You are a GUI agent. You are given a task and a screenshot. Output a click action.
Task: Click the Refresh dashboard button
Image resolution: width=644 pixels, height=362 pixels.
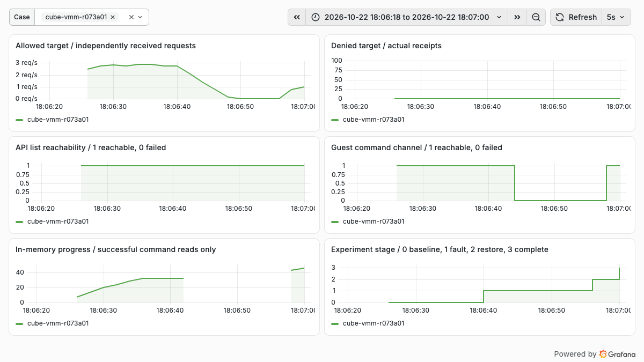(576, 17)
